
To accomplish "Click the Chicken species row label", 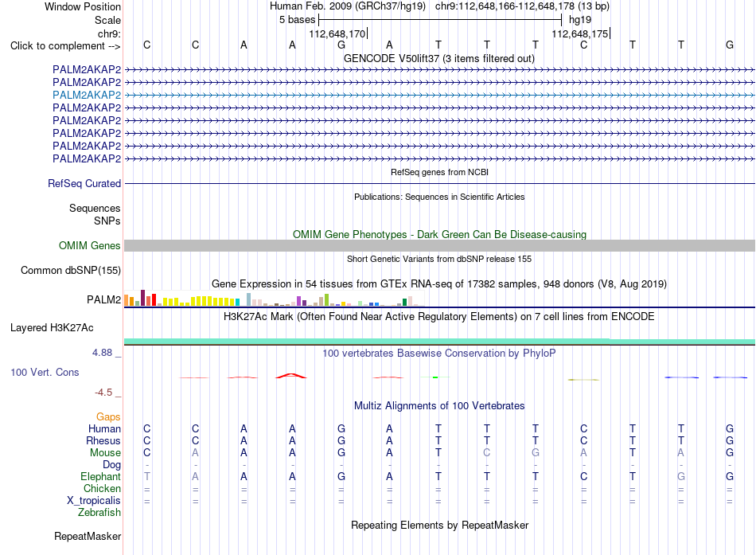I will click(x=102, y=488).
